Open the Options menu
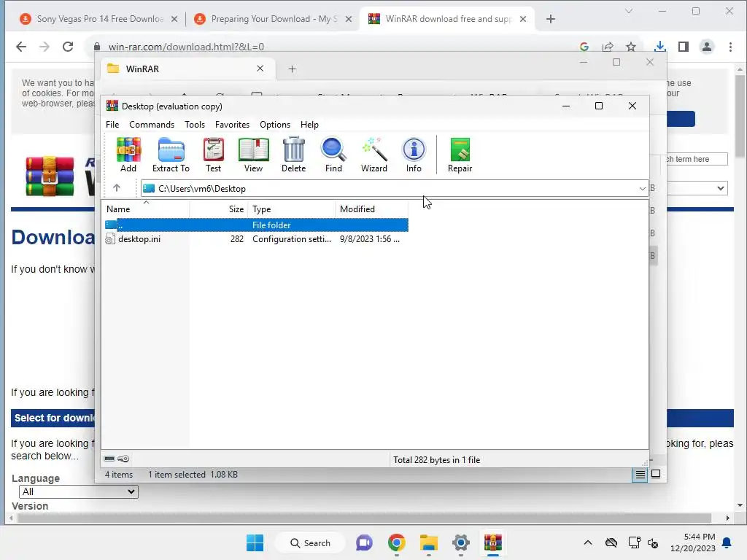Viewport: 747px width, 560px height. (x=275, y=124)
